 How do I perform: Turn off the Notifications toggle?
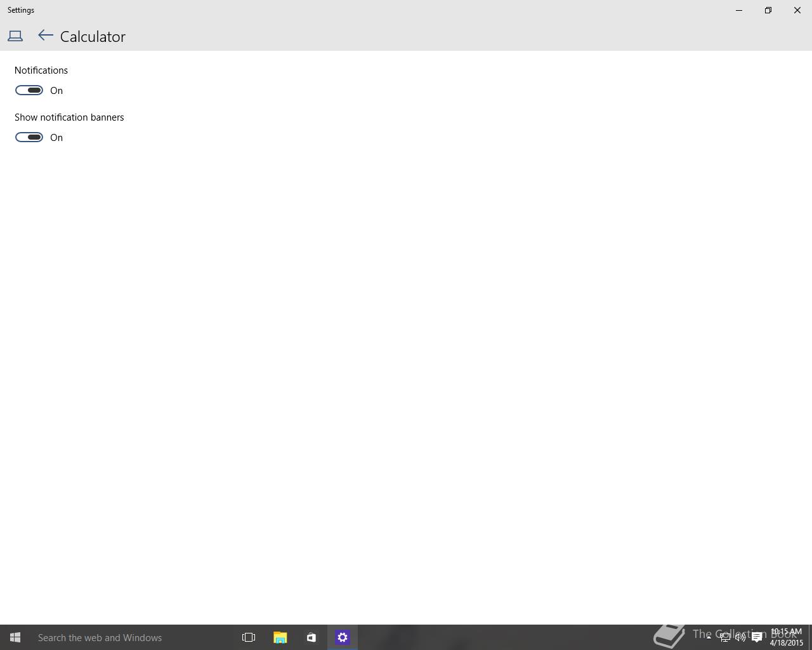29,90
